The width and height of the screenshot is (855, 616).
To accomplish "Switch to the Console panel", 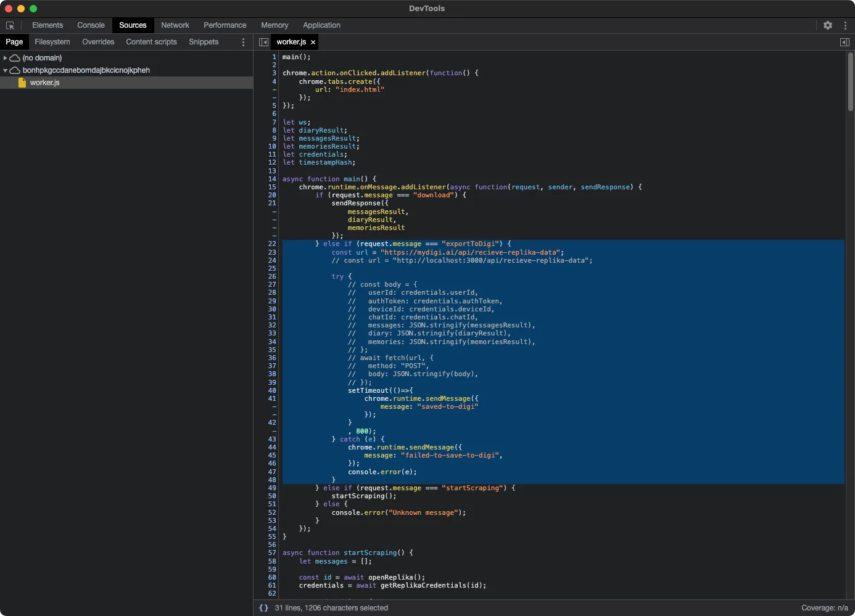I will [x=91, y=25].
